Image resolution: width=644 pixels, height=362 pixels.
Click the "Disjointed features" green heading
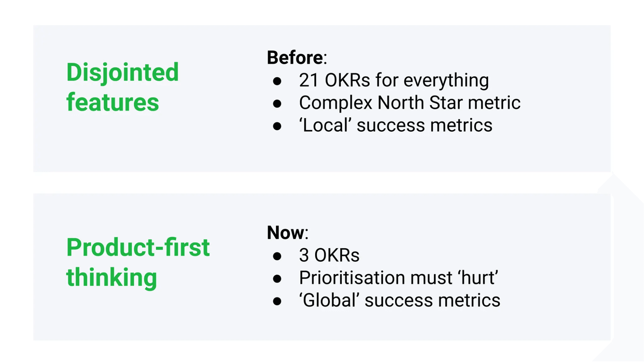pyautogui.click(x=122, y=86)
